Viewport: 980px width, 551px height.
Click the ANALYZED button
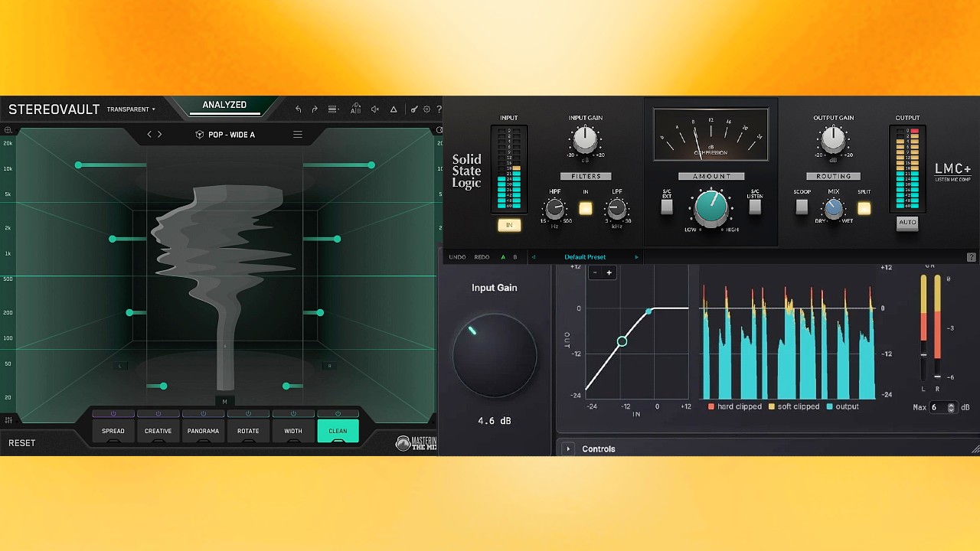pyautogui.click(x=224, y=106)
